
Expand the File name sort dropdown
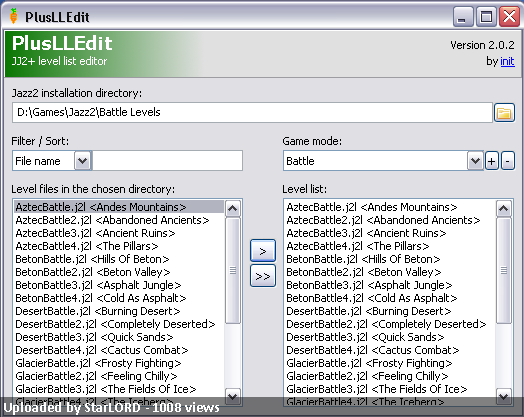click(x=83, y=161)
